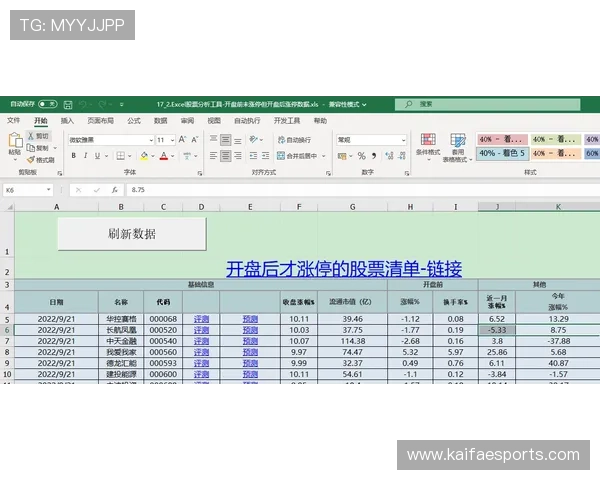Image resolution: width=600 pixels, height=480 pixels.
Task: Click the Increase Indent icon
Action: click(x=265, y=155)
